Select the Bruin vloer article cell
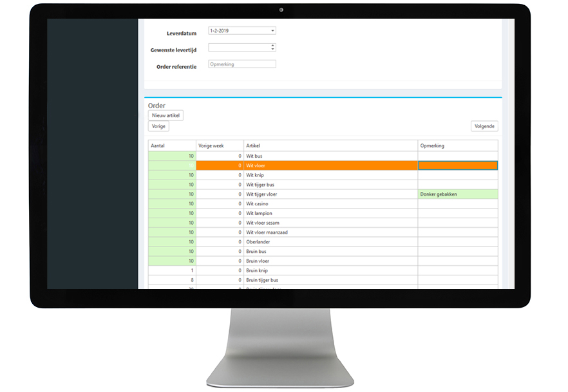Viewport: 568px width, 392px height. [x=331, y=261]
